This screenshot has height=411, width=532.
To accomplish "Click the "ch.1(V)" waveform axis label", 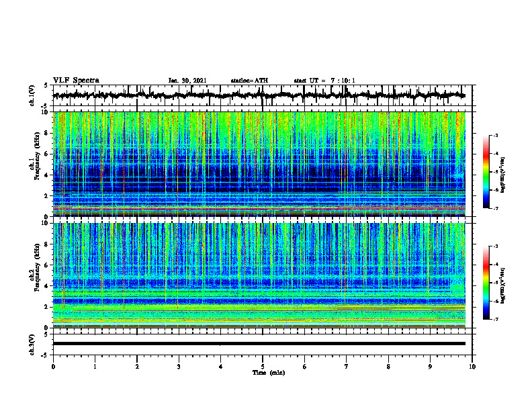I will 32,95.
